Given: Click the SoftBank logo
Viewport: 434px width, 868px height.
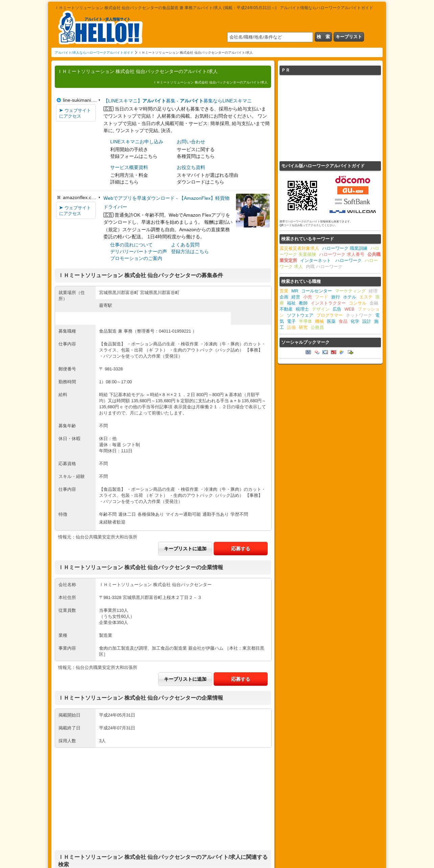Looking at the screenshot, I should (x=353, y=202).
